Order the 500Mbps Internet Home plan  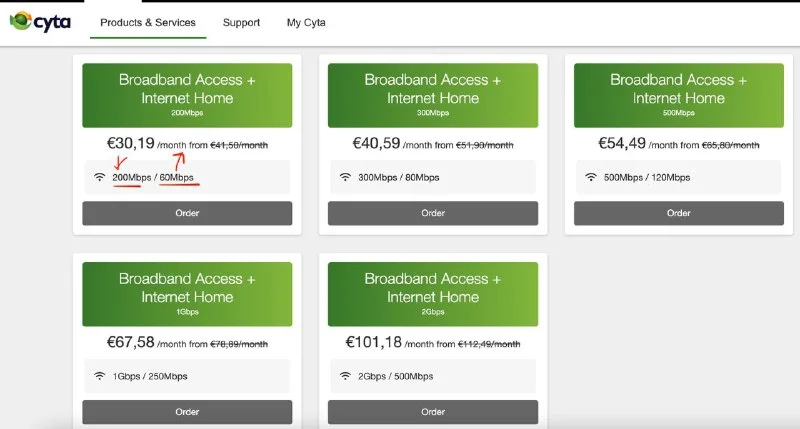point(679,213)
